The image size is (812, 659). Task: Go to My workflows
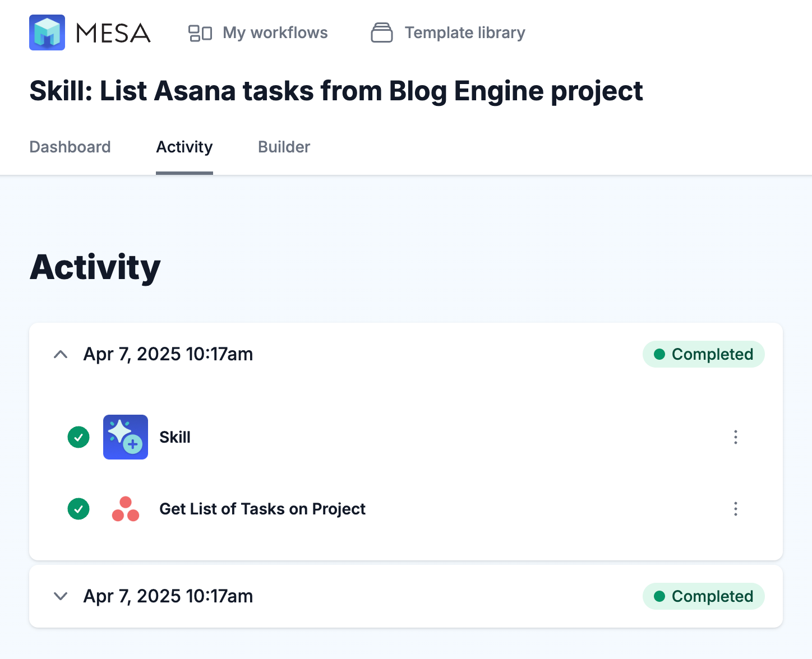(x=275, y=33)
